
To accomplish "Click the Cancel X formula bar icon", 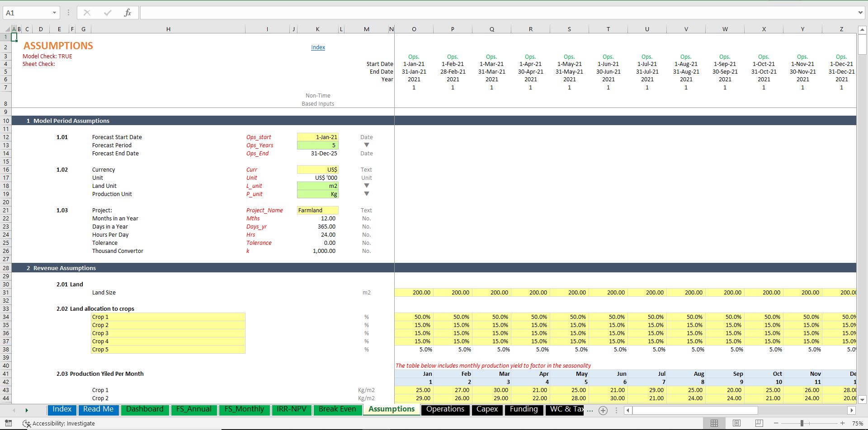I will (87, 13).
